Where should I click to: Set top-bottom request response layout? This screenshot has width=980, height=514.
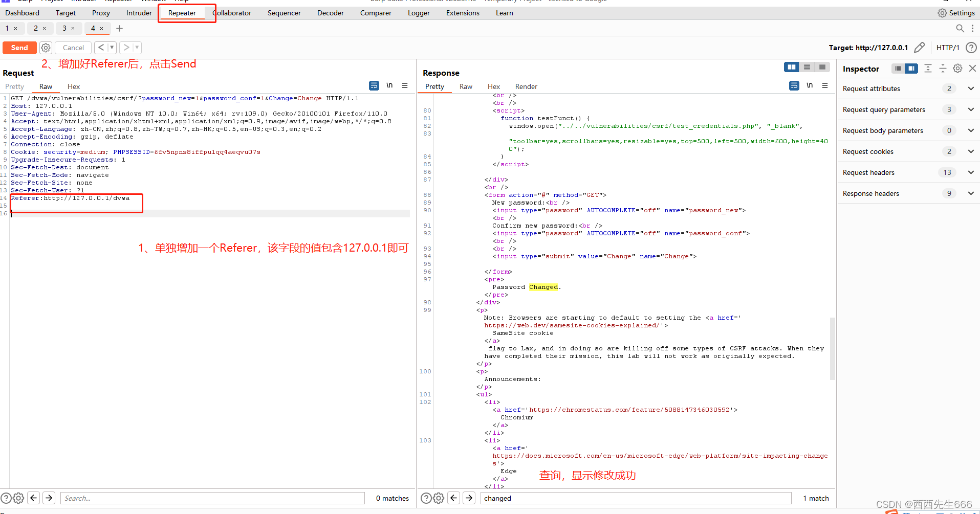coord(807,67)
